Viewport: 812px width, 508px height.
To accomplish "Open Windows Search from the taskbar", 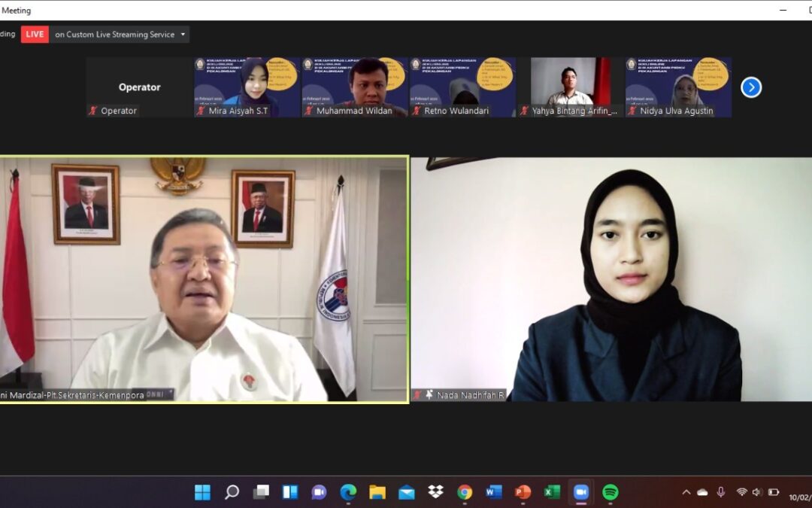I will 232,492.
